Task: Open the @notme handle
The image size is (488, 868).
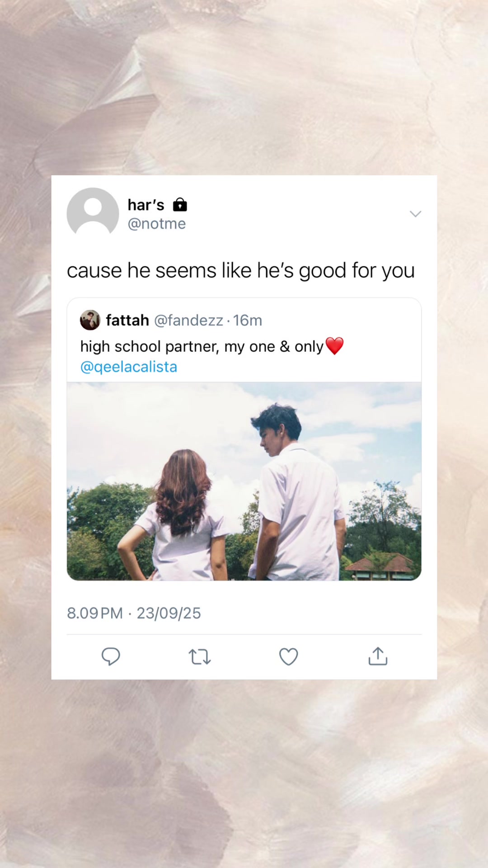Action: click(157, 224)
